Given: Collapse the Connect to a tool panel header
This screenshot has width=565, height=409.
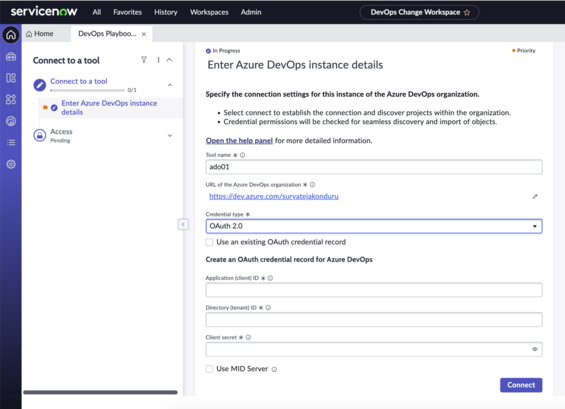Looking at the screenshot, I should pyautogui.click(x=169, y=60).
